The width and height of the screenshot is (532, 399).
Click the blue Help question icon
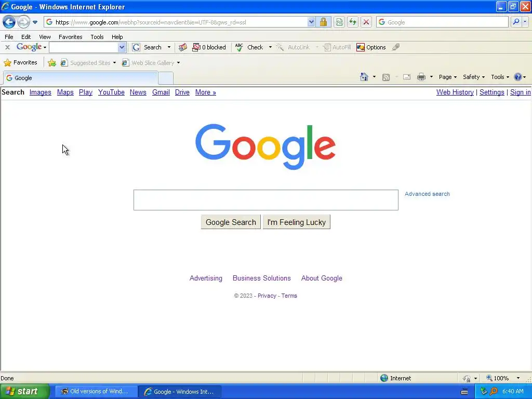[x=518, y=77]
